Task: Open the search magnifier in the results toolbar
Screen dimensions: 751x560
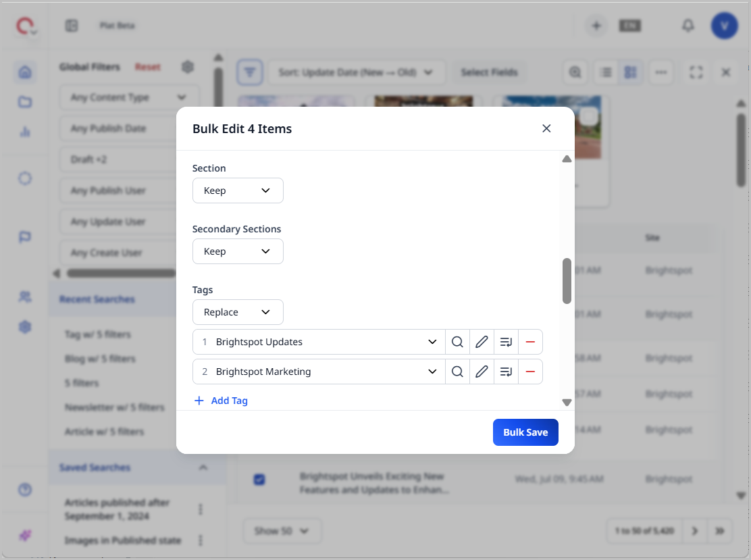Action: tap(575, 72)
